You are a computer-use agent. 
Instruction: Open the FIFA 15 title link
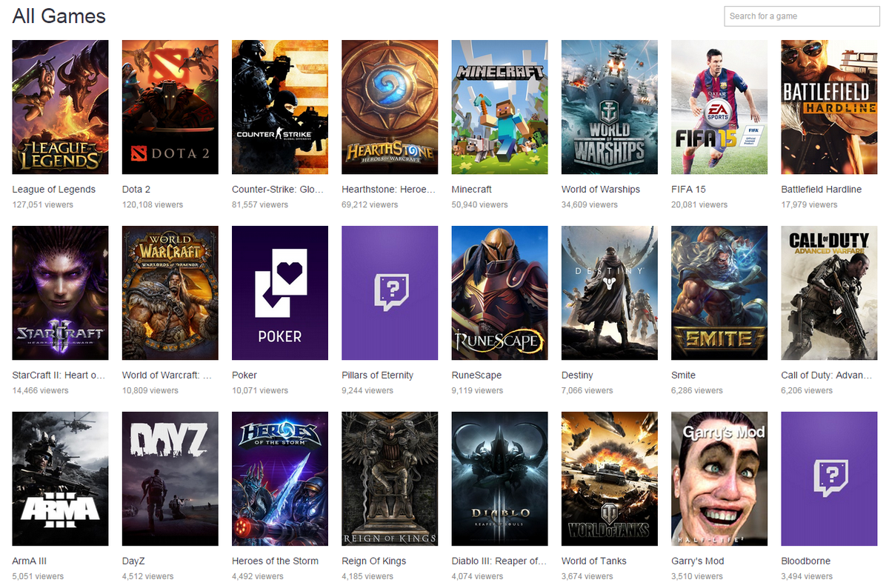pyautogui.click(x=688, y=190)
